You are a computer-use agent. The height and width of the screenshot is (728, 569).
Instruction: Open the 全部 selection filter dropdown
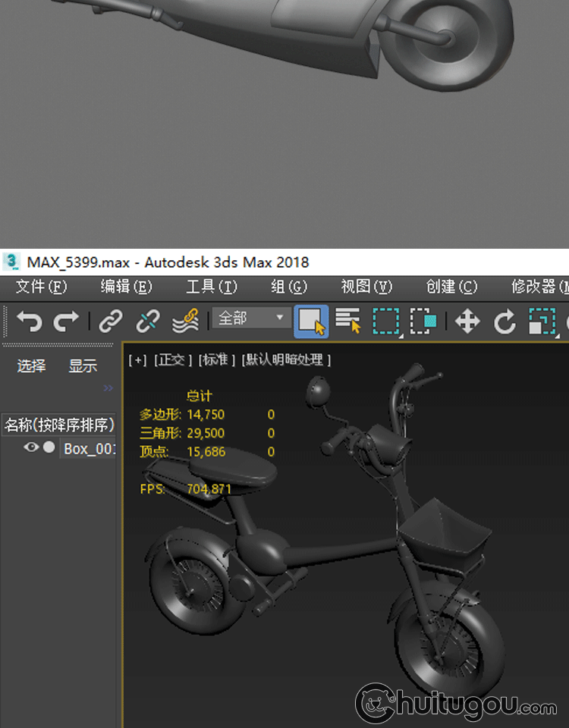[x=250, y=318]
